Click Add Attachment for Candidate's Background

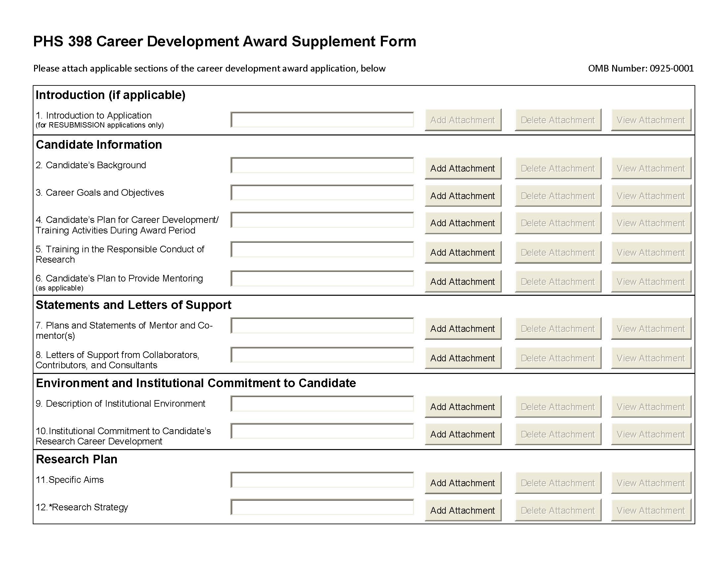[x=463, y=168]
